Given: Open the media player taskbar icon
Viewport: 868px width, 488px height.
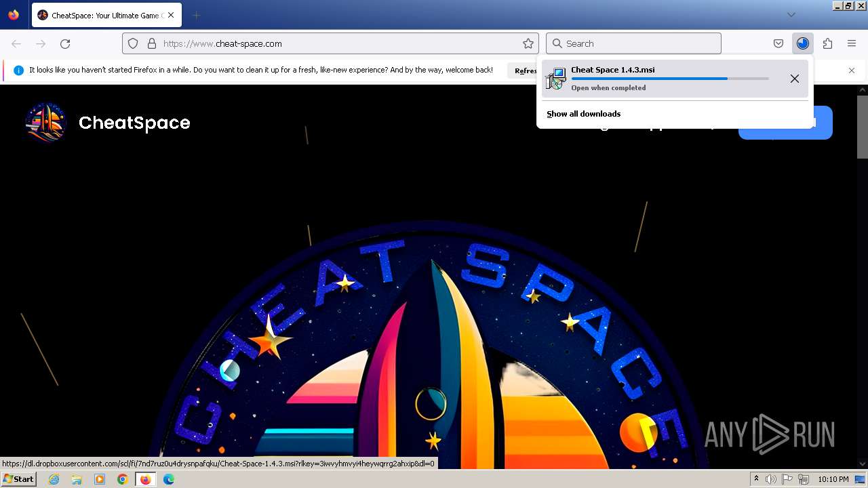Looking at the screenshot, I should pos(100,479).
